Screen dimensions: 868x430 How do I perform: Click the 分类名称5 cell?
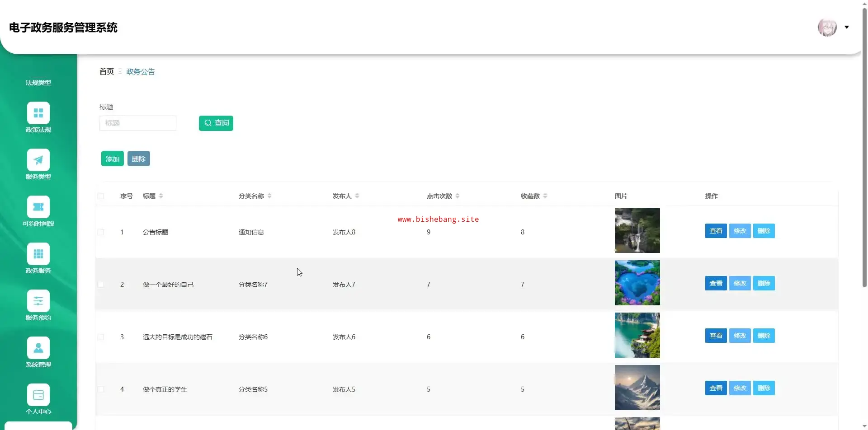253,389
